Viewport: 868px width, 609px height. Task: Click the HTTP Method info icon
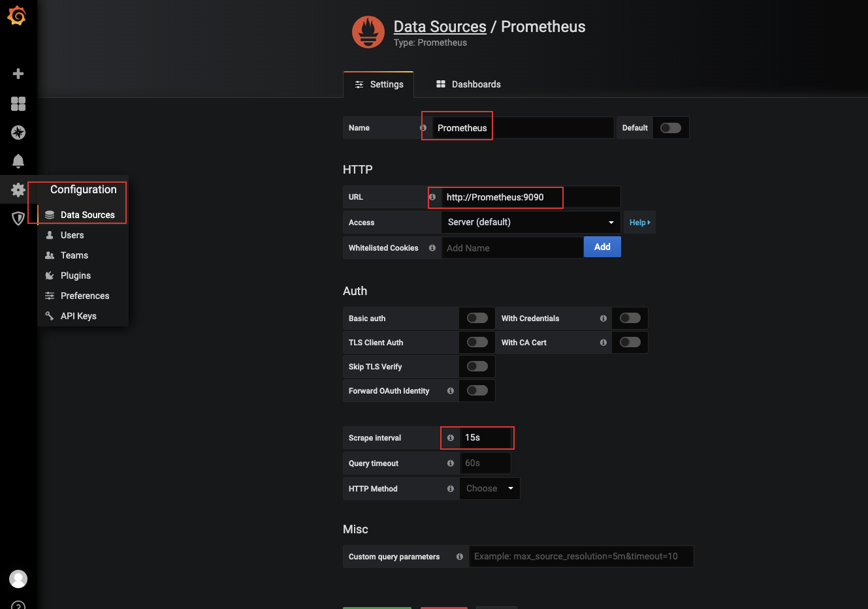click(451, 489)
